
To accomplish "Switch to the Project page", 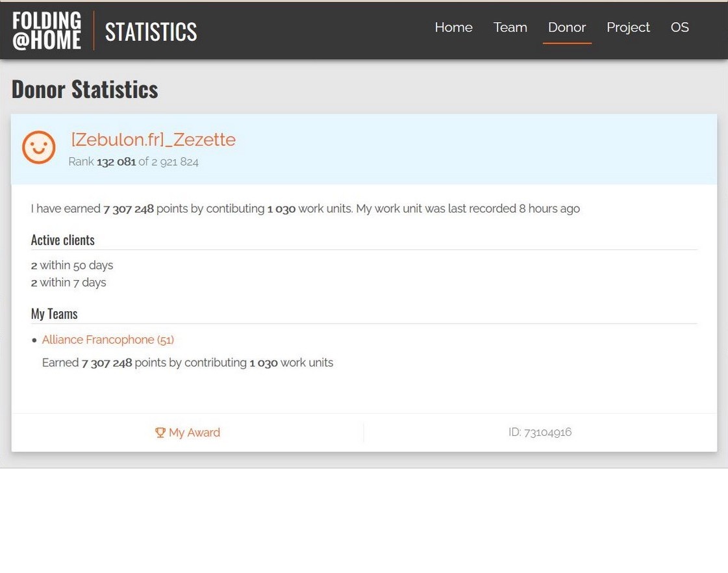I will pos(628,27).
